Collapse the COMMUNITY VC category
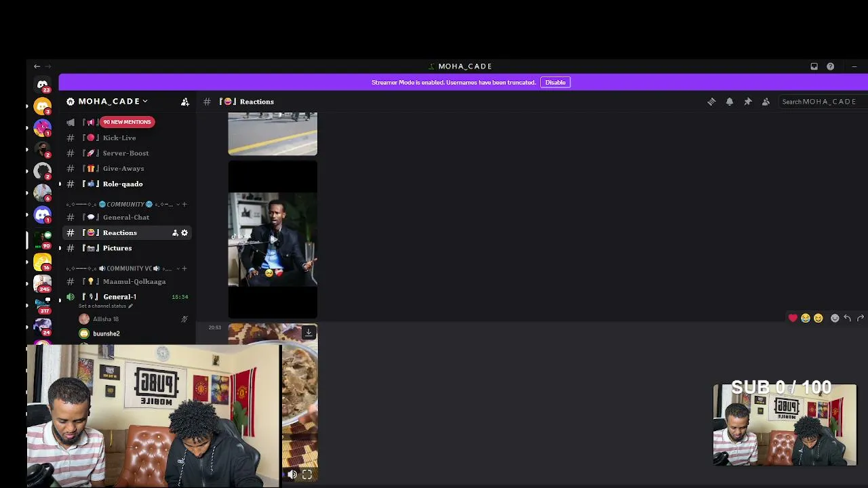Screen dimensions: 868x488 pyautogui.click(x=125, y=268)
